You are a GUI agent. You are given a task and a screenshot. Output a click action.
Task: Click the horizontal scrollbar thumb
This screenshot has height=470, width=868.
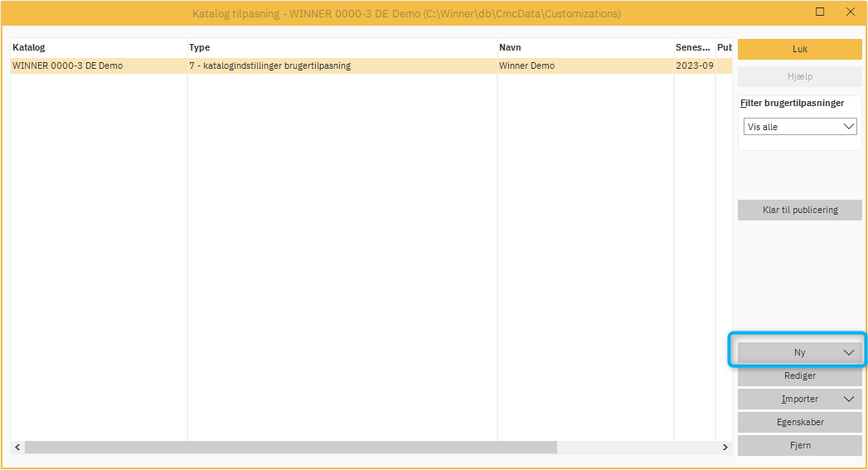(x=290, y=447)
